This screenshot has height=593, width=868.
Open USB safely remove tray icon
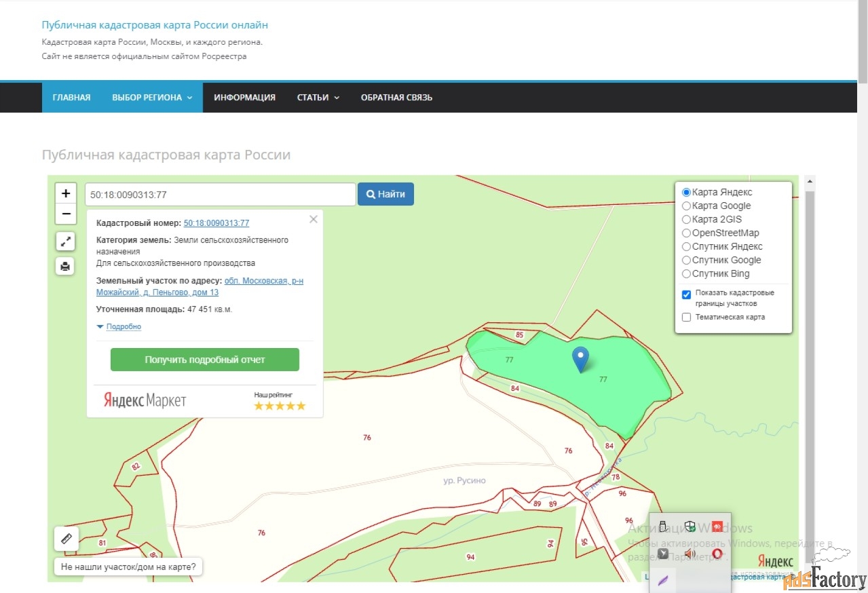point(663,526)
